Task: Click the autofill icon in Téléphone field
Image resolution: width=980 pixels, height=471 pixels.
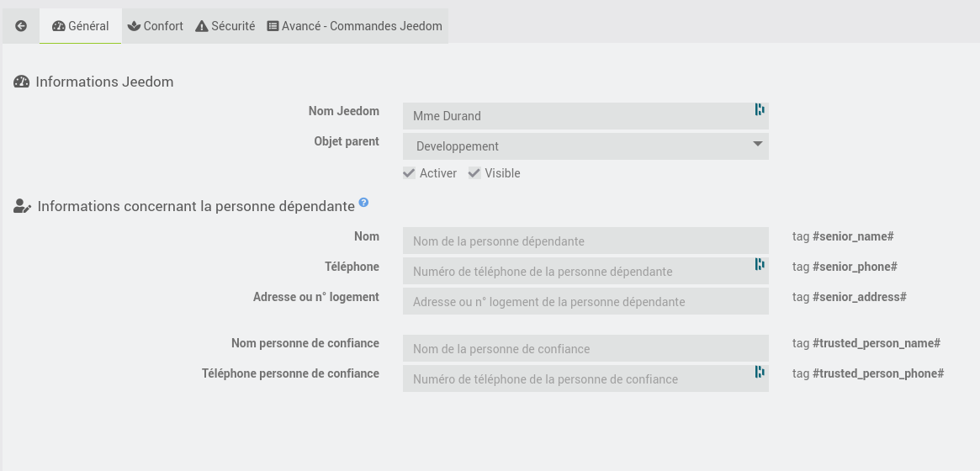Action: (x=760, y=264)
